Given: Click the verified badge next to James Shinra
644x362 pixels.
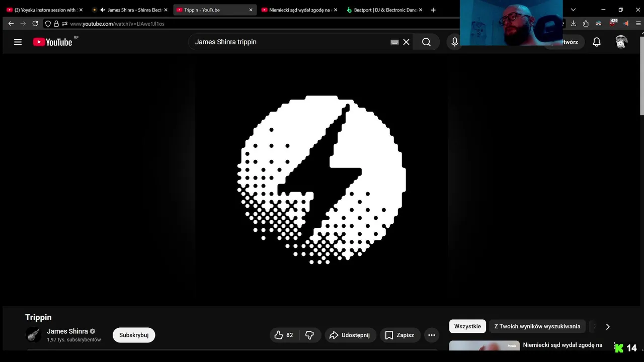Looking at the screenshot, I should tap(93, 331).
